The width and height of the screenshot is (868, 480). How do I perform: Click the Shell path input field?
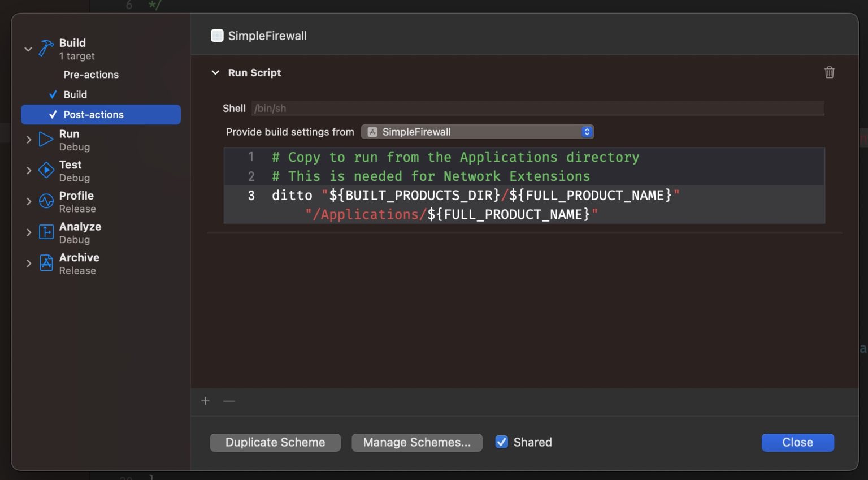click(537, 109)
